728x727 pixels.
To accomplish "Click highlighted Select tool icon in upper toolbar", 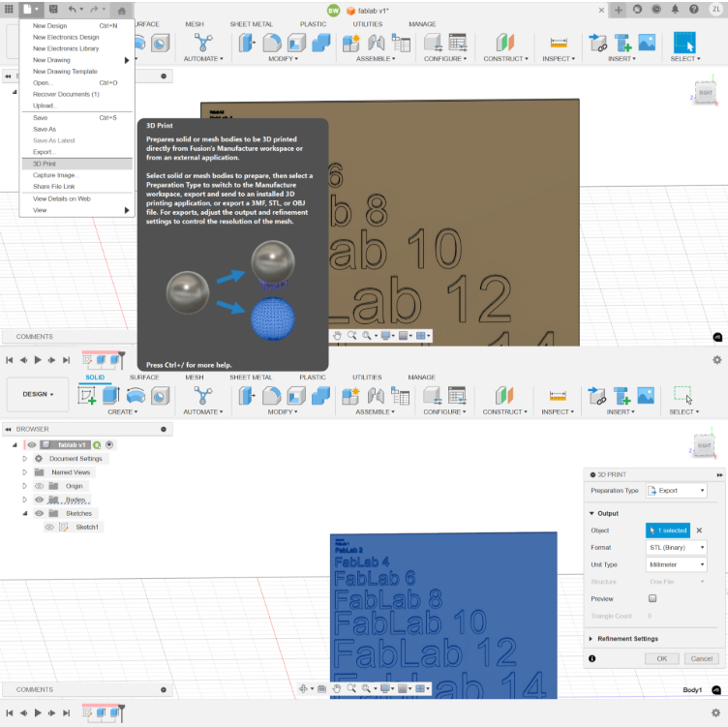I will 684,43.
